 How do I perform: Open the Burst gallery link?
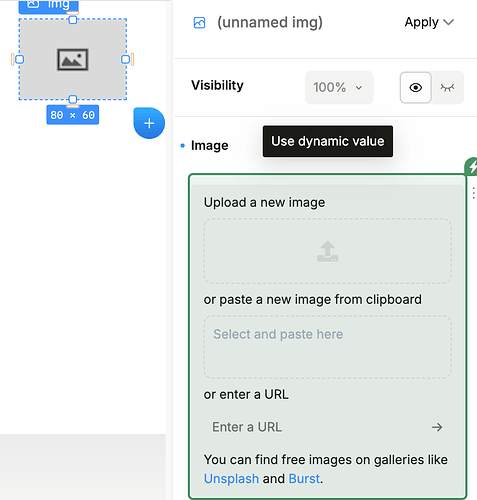[x=304, y=479]
